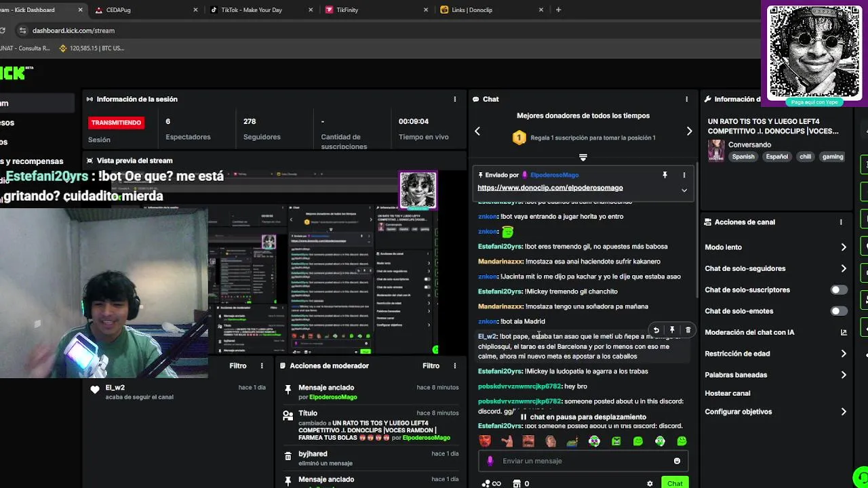The image size is (868, 488).
Task: Open a new browser tab
Action: 558,9
